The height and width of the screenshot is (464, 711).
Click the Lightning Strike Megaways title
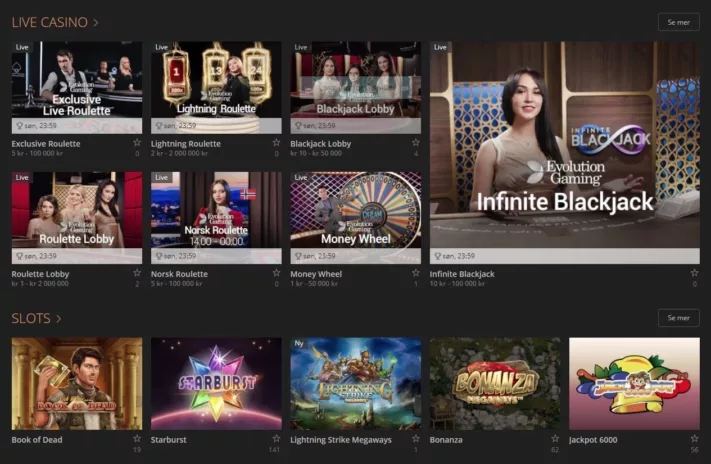click(341, 440)
